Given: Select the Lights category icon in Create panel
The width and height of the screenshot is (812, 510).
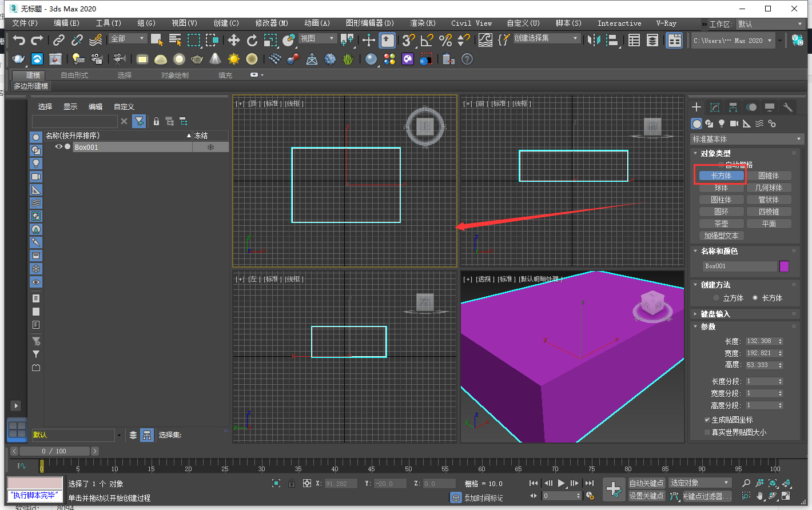Looking at the screenshot, I should (x=722, y=123).
